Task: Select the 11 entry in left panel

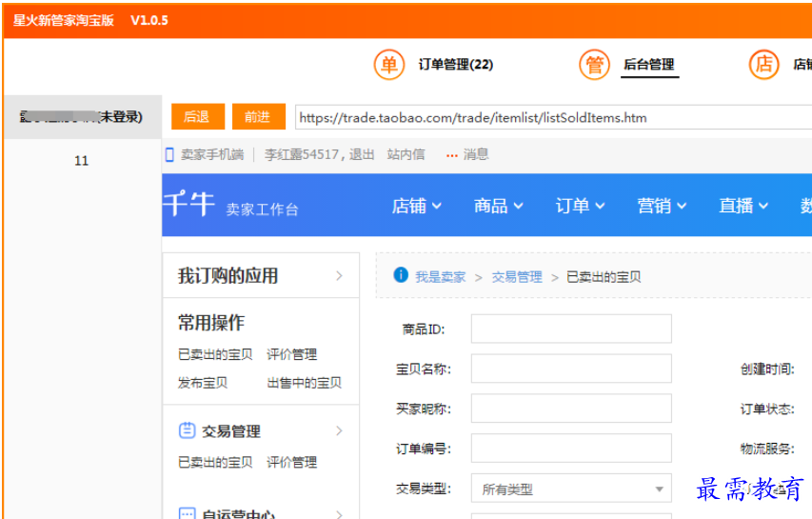Action: (81, 161)
